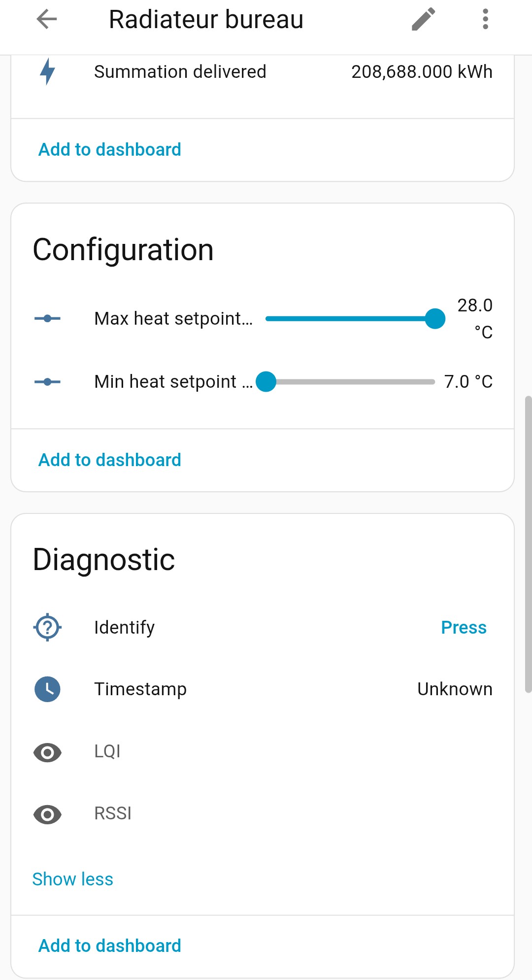Click the Min heat setpoint slider icon

[47, 382]
